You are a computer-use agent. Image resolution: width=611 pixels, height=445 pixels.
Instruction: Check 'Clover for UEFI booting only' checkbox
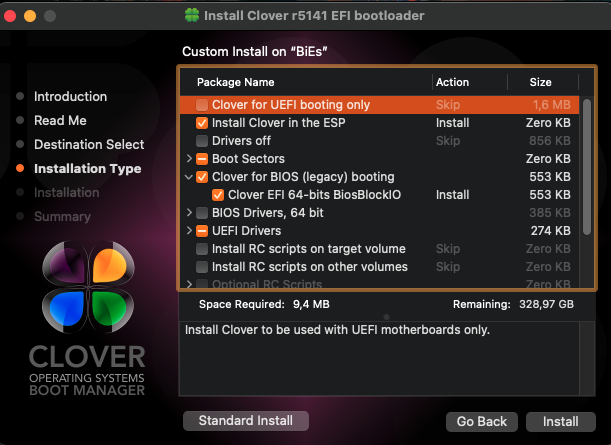[x=202, y=105]
